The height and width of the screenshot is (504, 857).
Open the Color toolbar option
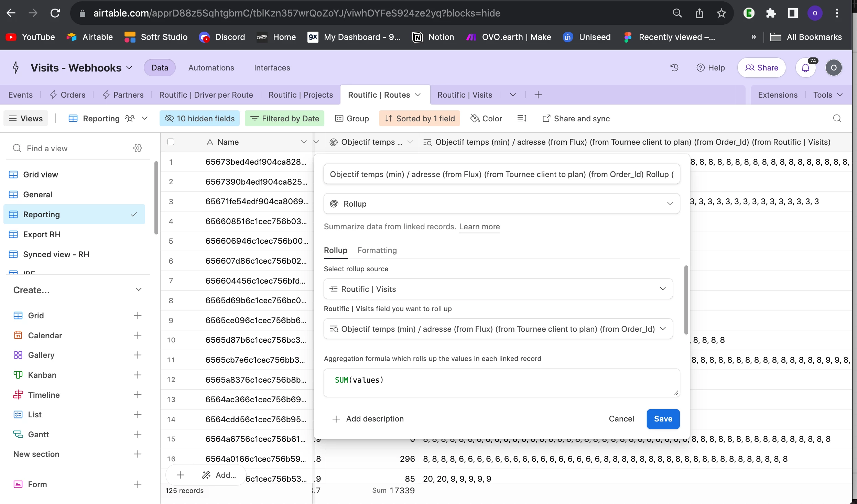click(x=486, y=119)
